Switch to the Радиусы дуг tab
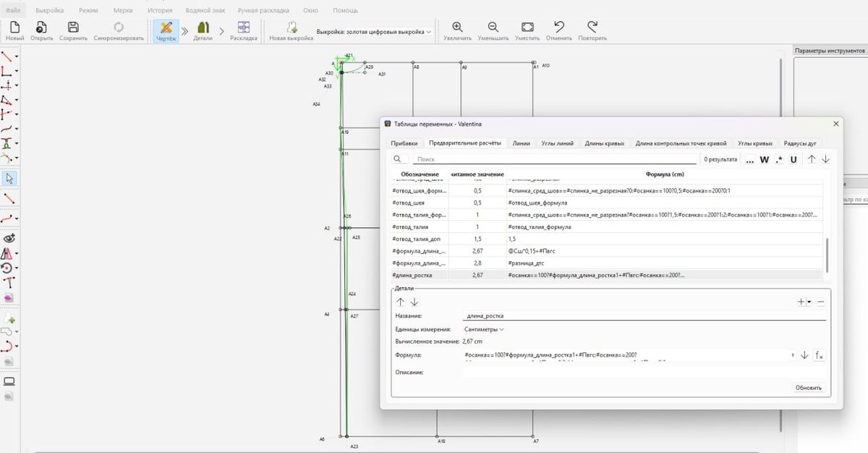Image resolution: width=868 pixels, height=453 pixels. point(800,143)
